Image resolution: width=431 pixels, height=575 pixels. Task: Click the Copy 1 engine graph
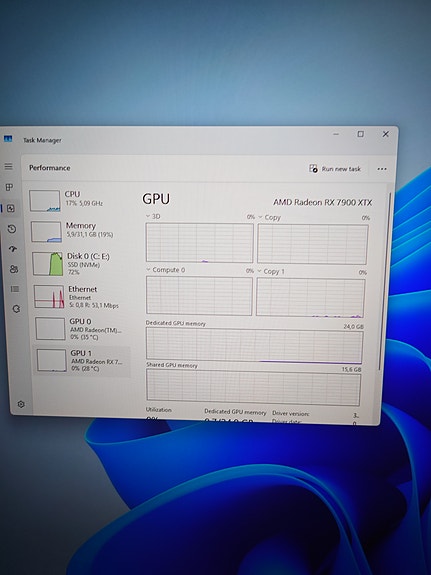coord(310,297)
